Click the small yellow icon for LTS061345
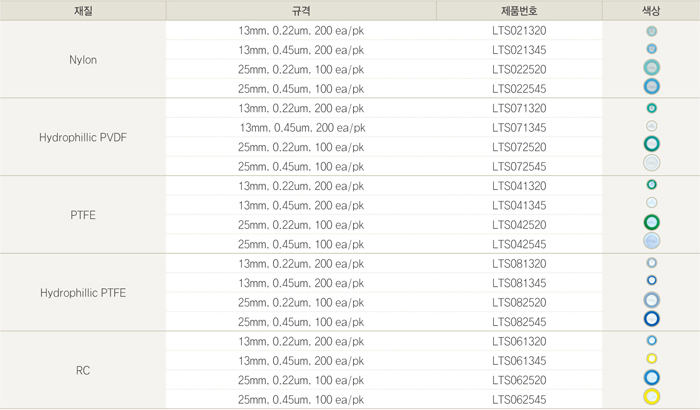Viewport: 700px width, 410px height. [651, 359]
